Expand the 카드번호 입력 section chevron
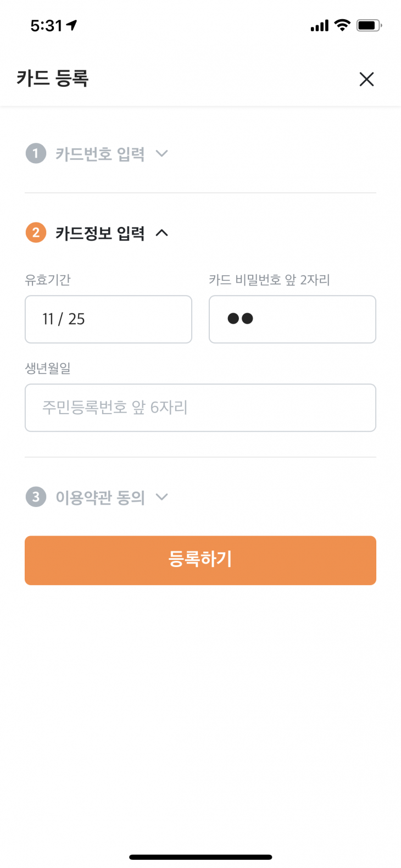Image resolution: width=401 pixels, height=868 pixels. tap(161, 153)
